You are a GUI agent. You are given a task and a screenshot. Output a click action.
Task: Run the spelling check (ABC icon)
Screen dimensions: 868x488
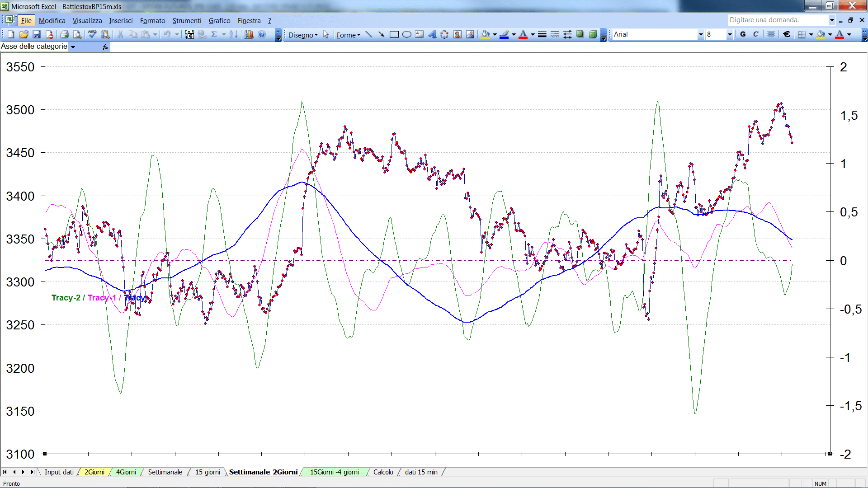click(x=92, y=34)
